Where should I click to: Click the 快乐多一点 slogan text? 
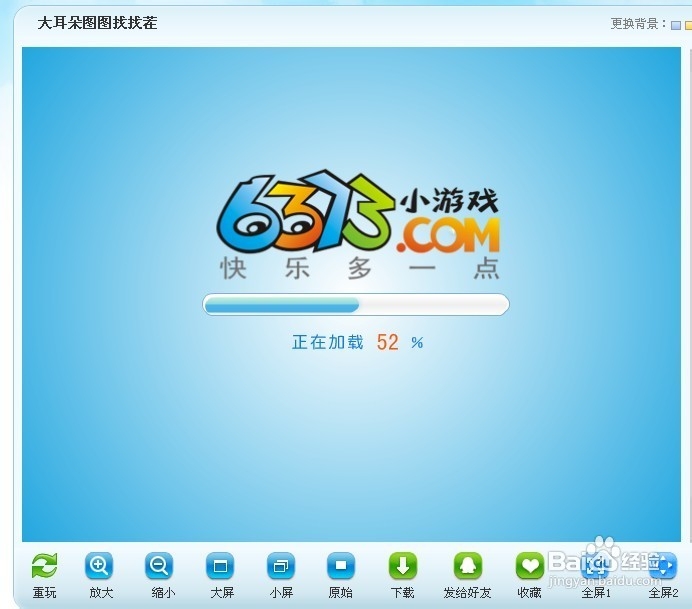[360, 268]
